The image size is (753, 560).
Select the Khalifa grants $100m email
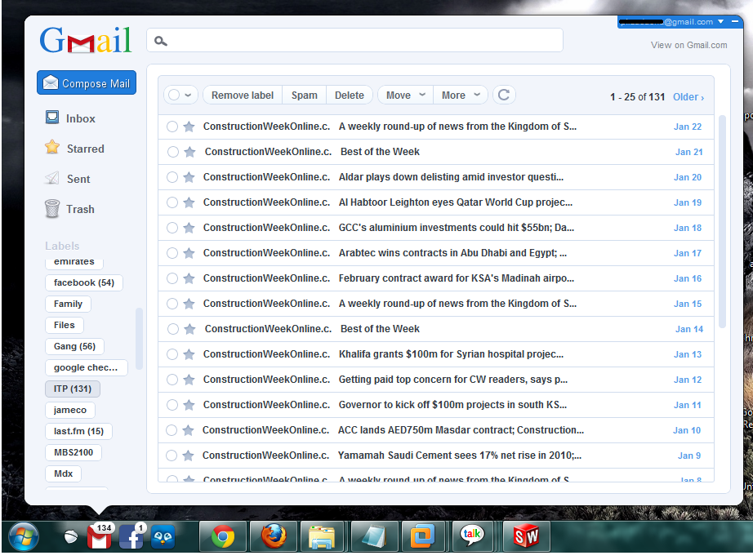coord(172,354)
